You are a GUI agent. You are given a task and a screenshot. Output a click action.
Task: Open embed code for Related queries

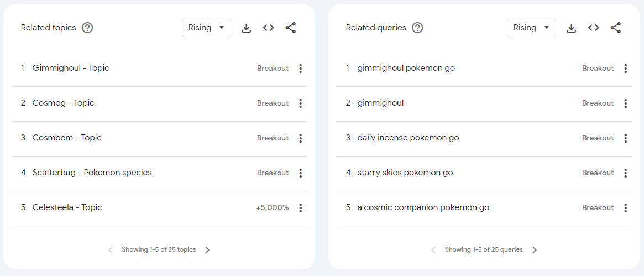(594, 28)
